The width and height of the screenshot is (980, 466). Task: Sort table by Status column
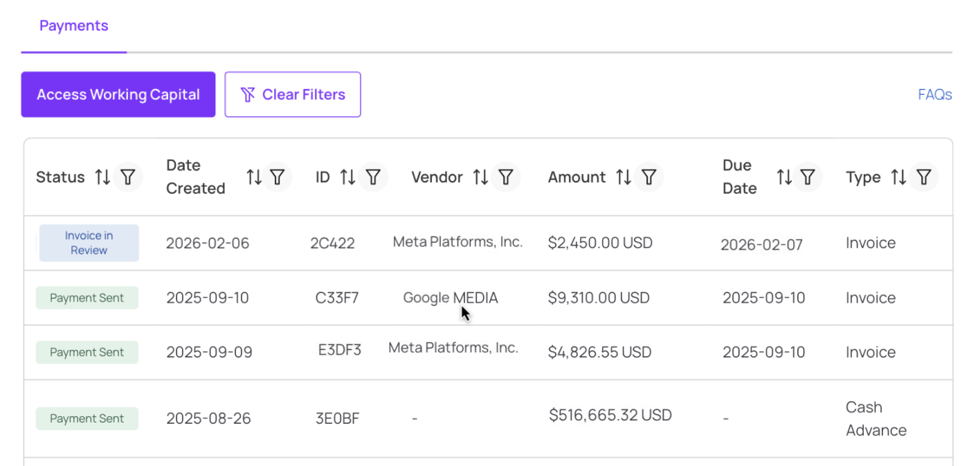[x=102, y=177]
